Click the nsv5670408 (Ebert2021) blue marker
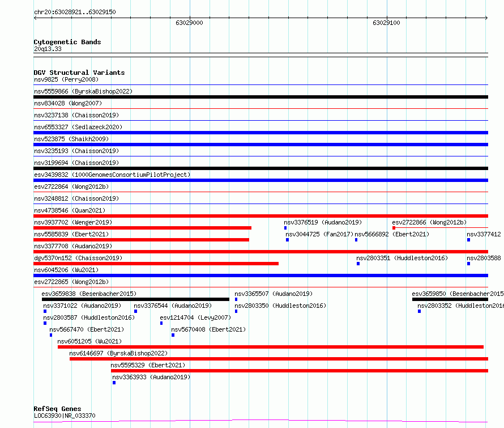Screen dimensions: 504x428 coord(173,335)
